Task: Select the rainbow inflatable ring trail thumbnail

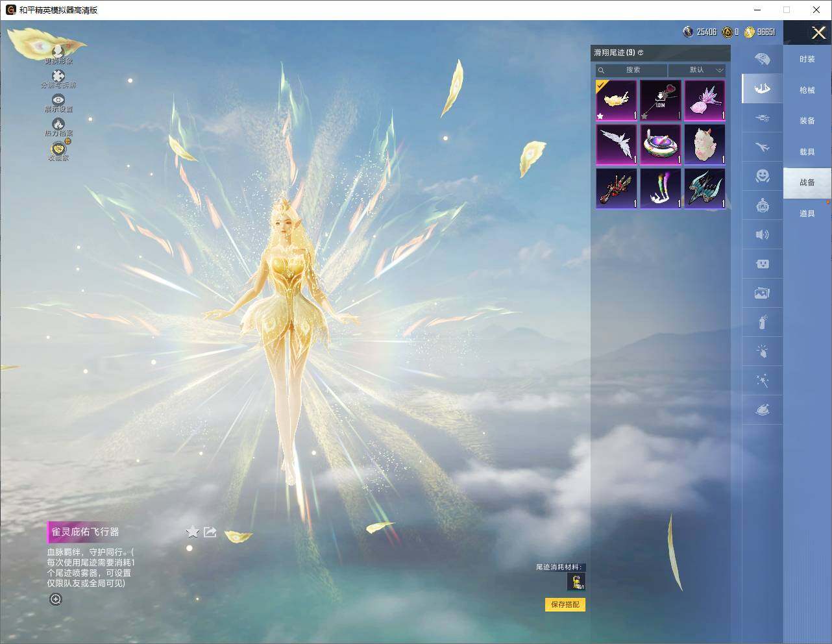Action: coord(661,144)
